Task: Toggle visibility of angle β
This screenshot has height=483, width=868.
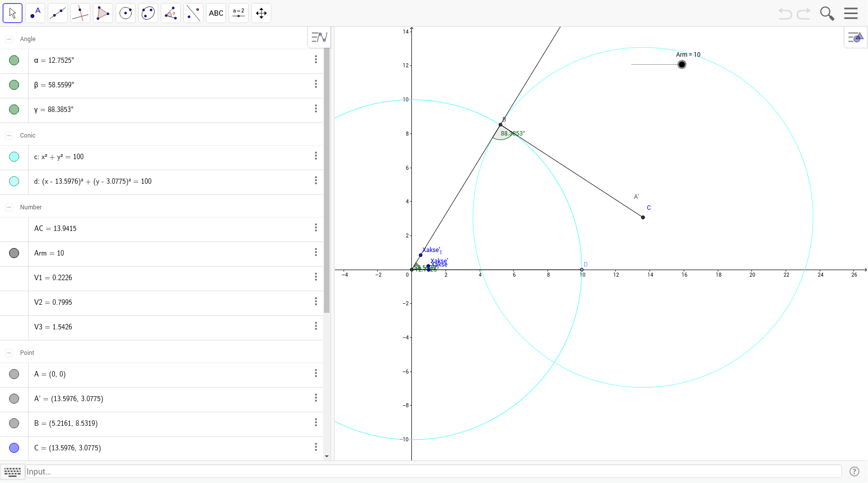Action: [x=14, y=85]
